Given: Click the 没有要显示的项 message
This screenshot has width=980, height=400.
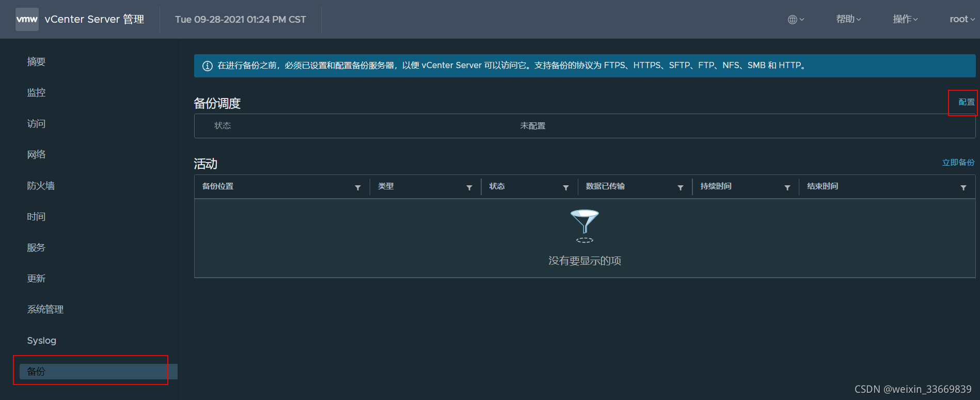Looking at the screenshot, I should point(584,261).
